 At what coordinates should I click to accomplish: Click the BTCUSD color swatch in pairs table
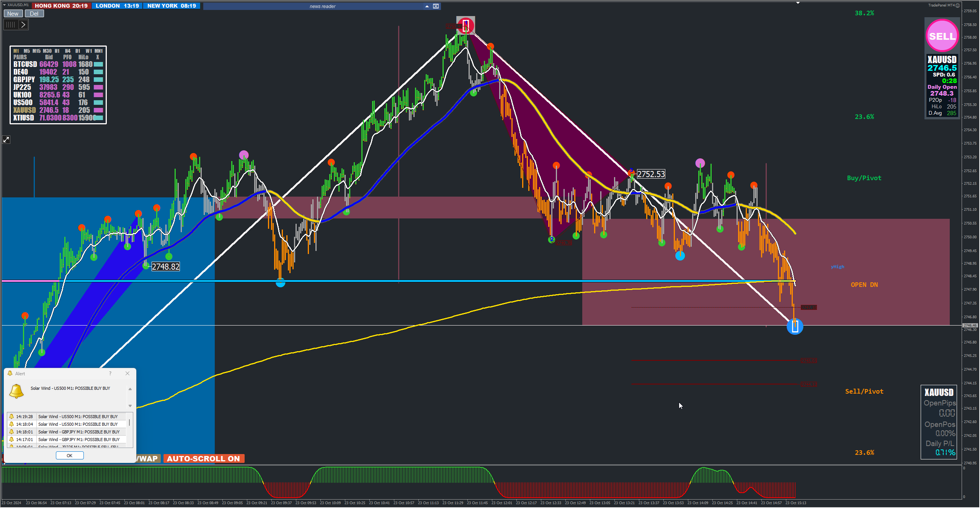(x=98, y=64)
